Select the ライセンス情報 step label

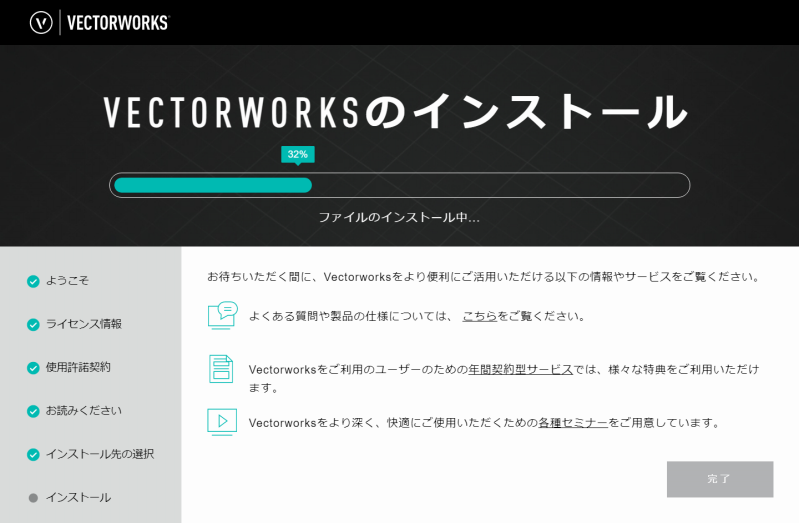click(84, 324)
